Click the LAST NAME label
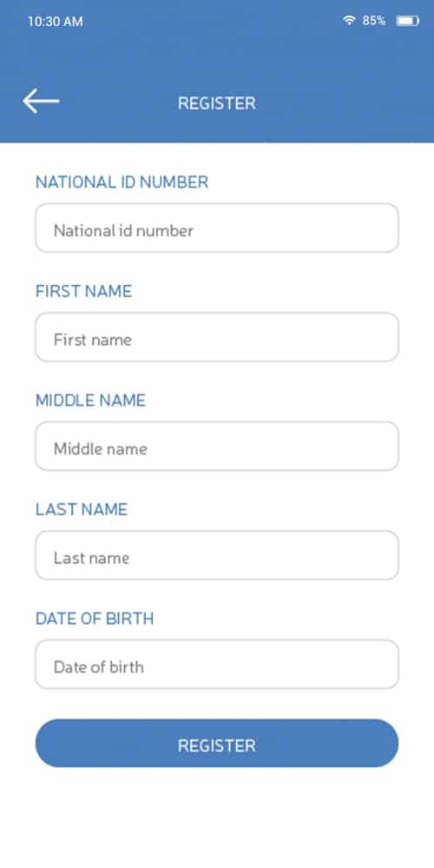434x868 pixels. (82, 509)
